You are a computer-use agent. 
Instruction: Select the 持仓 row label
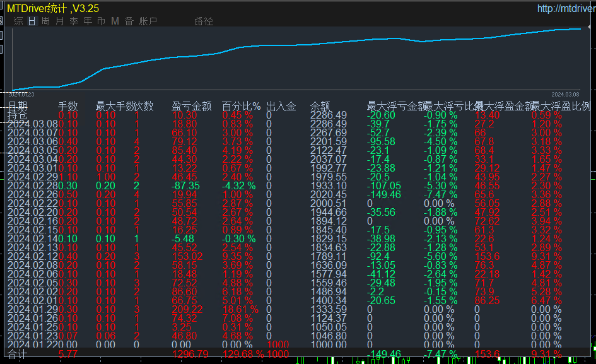[18, 115]
